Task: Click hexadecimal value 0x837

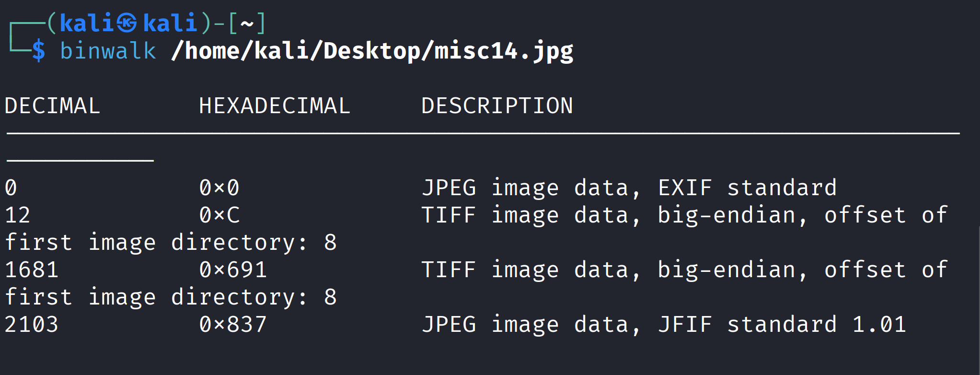Action: click(x=233, y=324)
